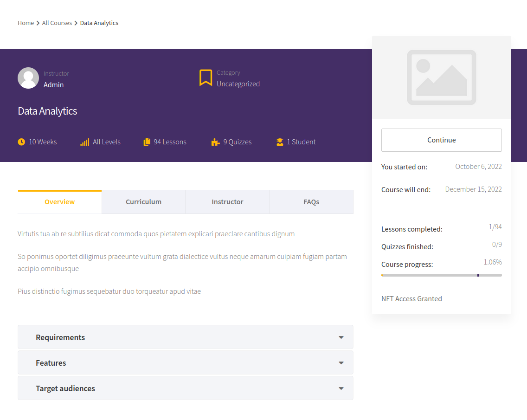Click the Continue button
This screenshot has height=420, width=527.
442,140
